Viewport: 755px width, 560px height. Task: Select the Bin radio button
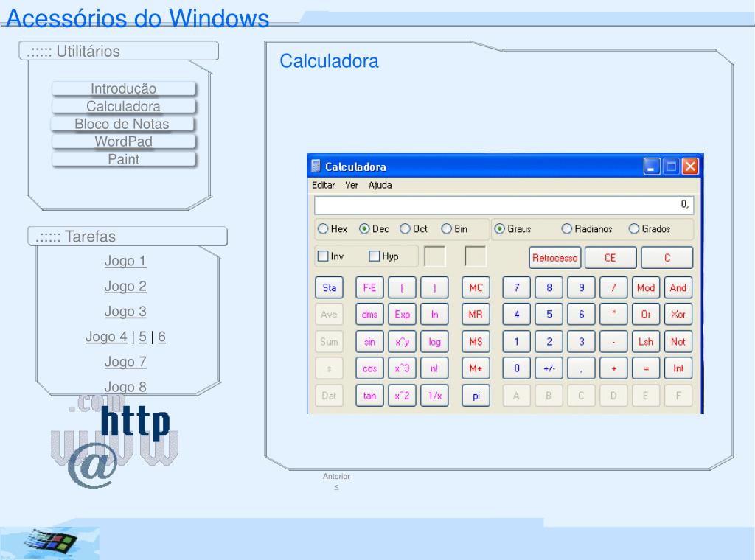pos(454,229)
